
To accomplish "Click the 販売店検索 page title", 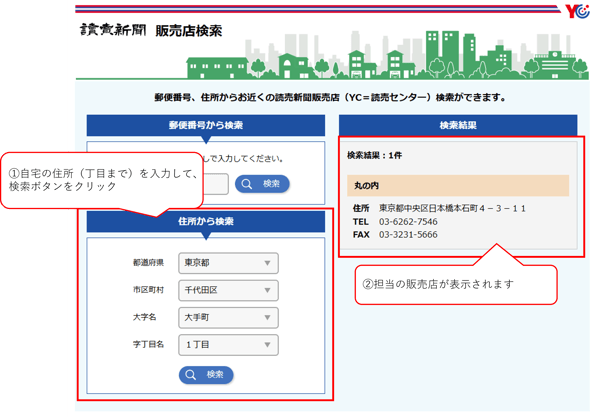I will tap(188, 31).
